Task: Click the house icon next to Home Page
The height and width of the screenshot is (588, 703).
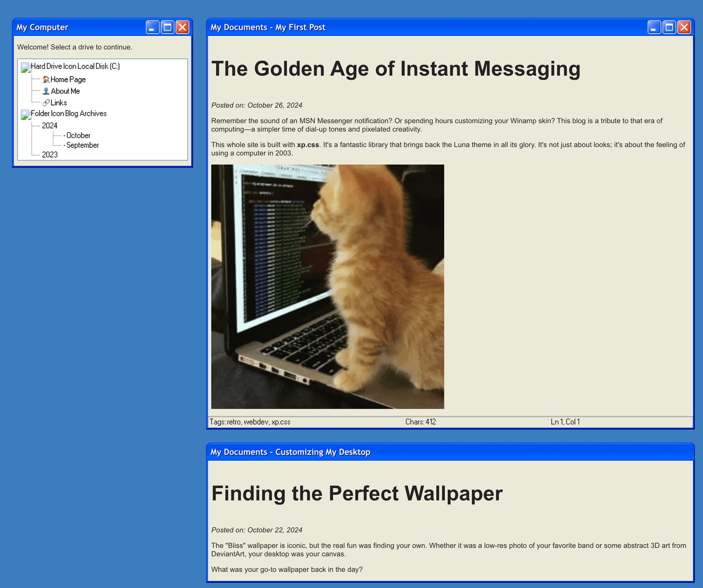Action: coord(46,79)
